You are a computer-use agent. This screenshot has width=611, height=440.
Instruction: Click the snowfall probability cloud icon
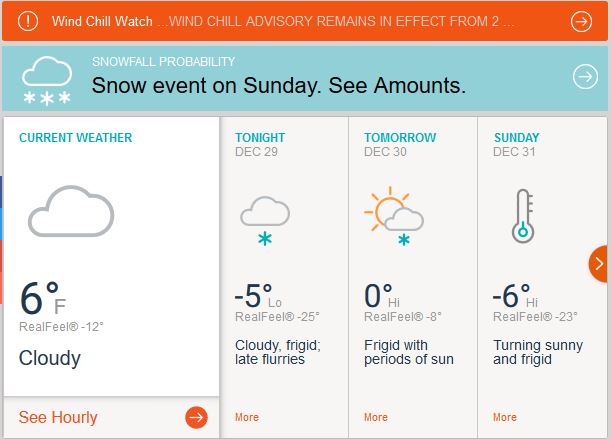46,78
